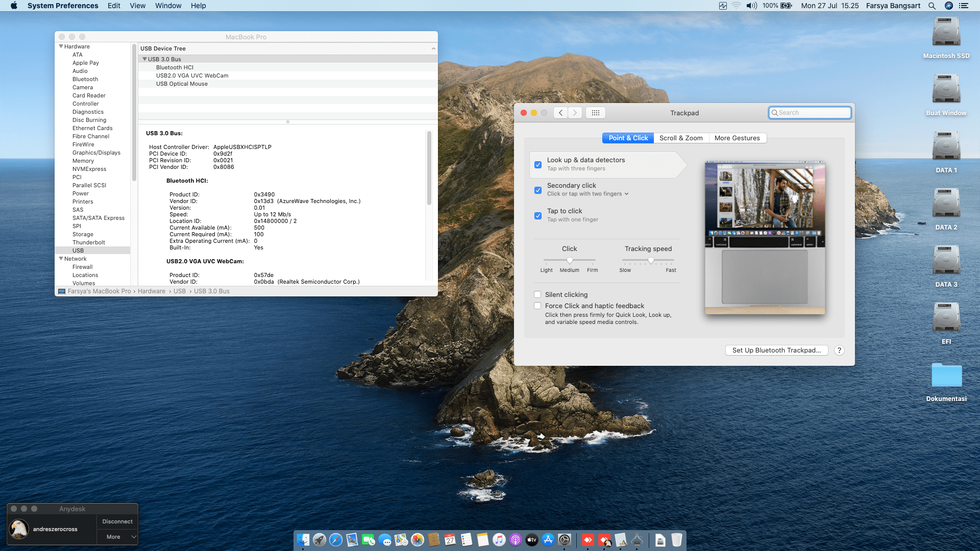Collapse the Hardware tree section
The image size is (980, 551).
[x=61, y=46]
